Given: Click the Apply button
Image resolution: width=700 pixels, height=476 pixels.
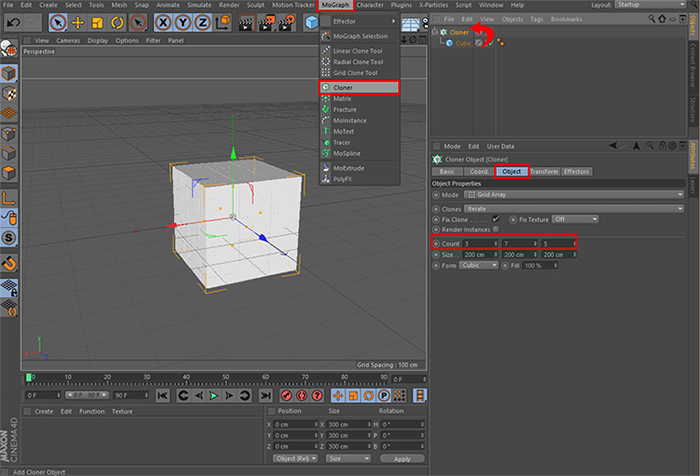Looking at the screenshot, I should pos(402,459).
